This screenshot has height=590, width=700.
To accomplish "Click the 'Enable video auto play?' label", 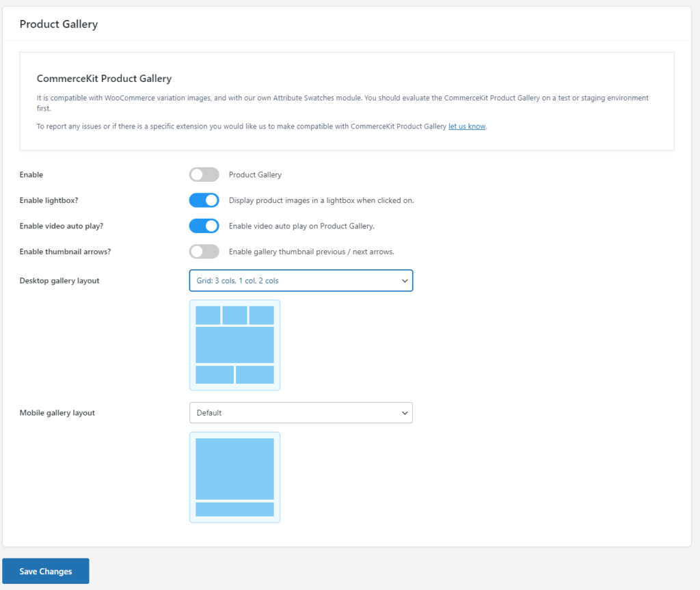I will click(x=61, y=226).
